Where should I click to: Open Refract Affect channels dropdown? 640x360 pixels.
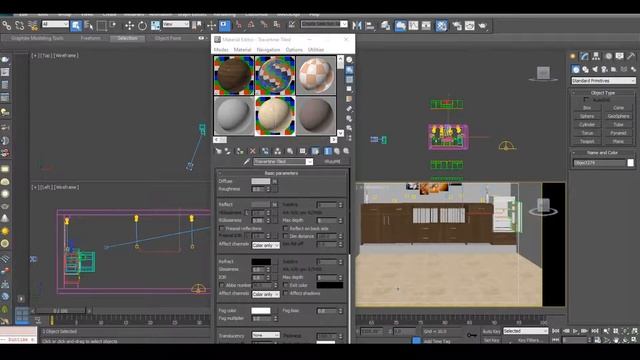coord(266,294)
